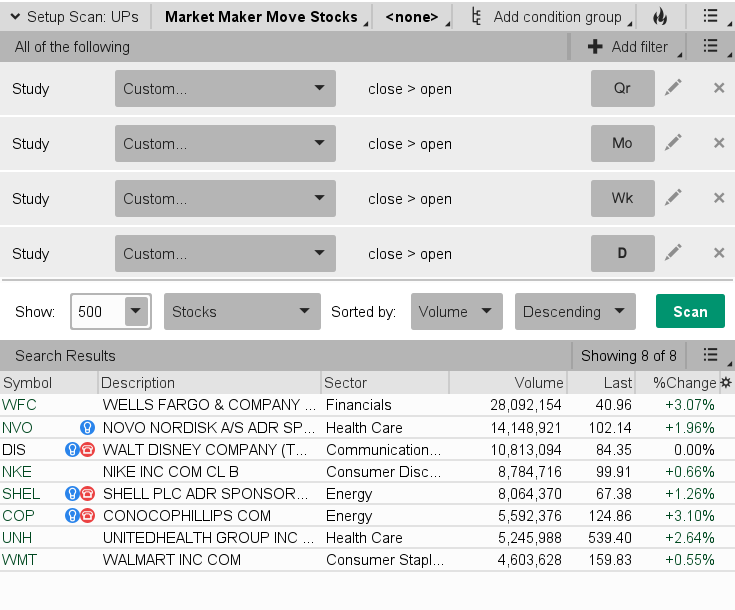
Task: Click the All of the following header
Action: pos(72,47)
